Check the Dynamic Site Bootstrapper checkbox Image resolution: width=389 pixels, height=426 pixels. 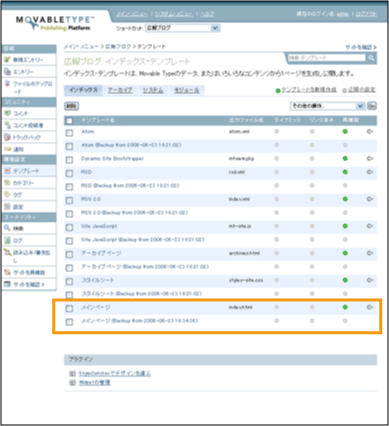click(69, 160)
